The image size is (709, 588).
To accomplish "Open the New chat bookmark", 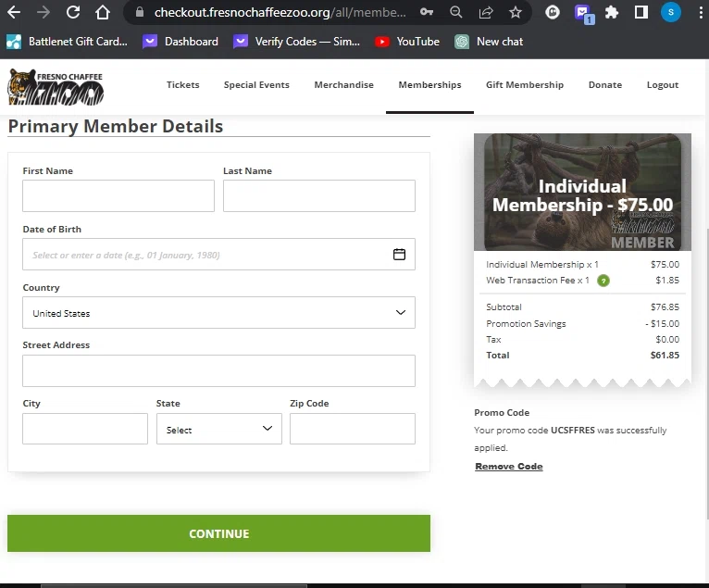I will (x=489, y=42).
